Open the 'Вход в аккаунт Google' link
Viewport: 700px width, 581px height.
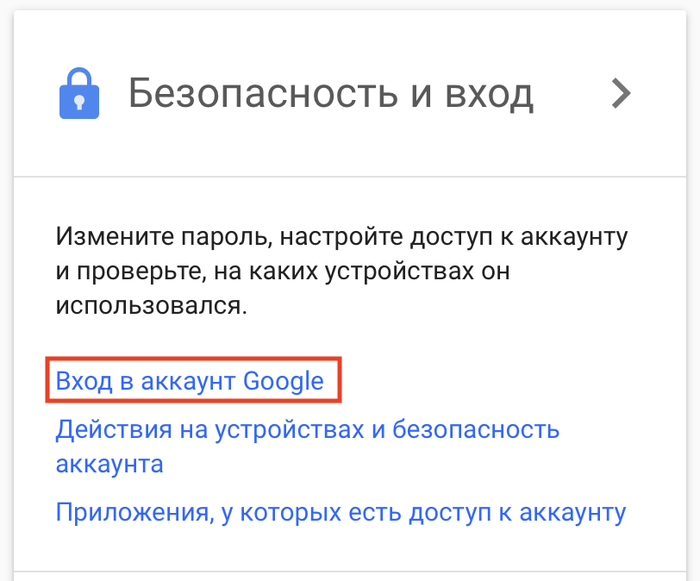point(190,381)
